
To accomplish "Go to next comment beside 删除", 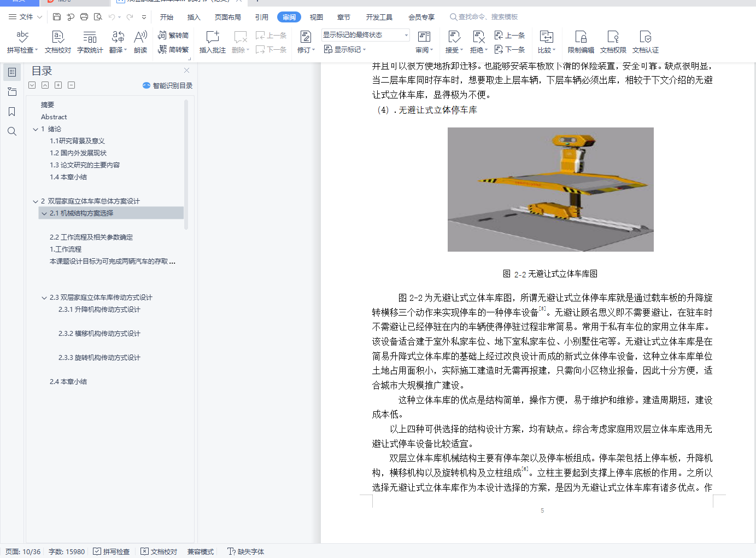I will pos(271,50).
